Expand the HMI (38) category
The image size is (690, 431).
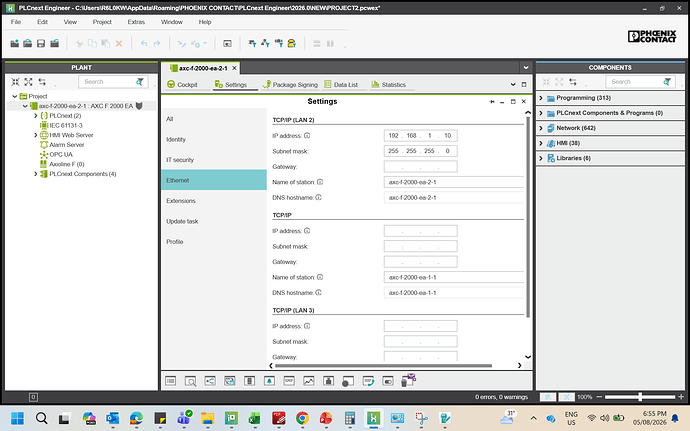coord(541,144)
